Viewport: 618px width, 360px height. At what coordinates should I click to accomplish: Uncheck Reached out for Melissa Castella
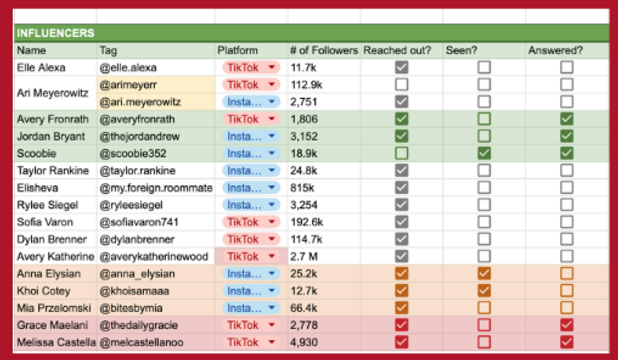coord(402,342)
